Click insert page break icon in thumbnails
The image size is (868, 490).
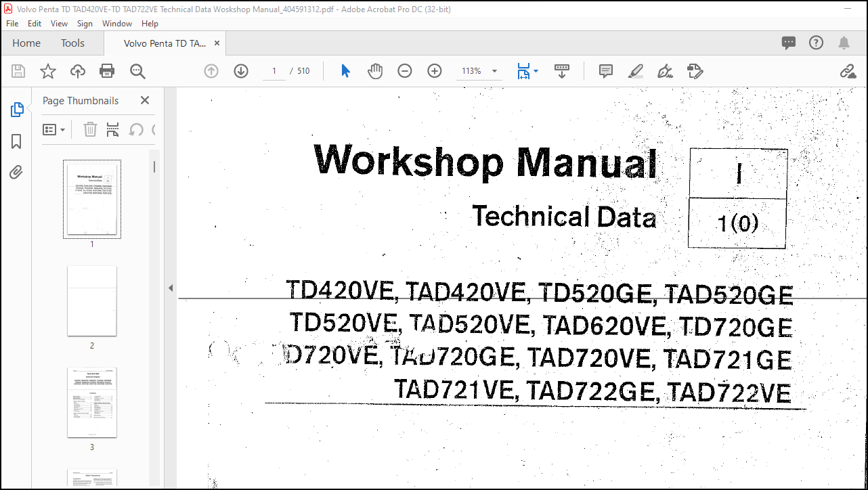113,129
